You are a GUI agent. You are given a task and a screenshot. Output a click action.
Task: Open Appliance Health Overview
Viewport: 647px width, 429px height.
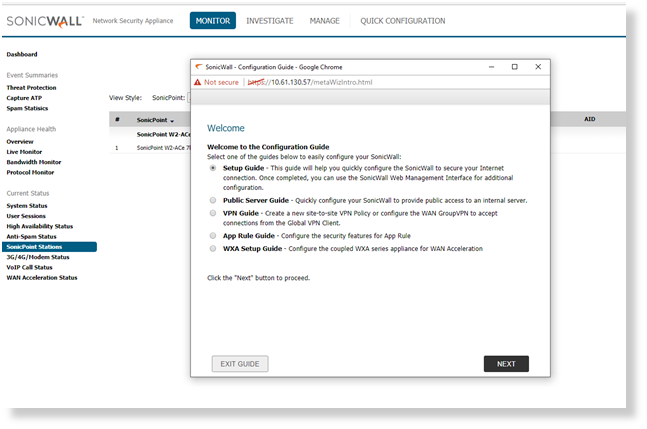point(20,142)
